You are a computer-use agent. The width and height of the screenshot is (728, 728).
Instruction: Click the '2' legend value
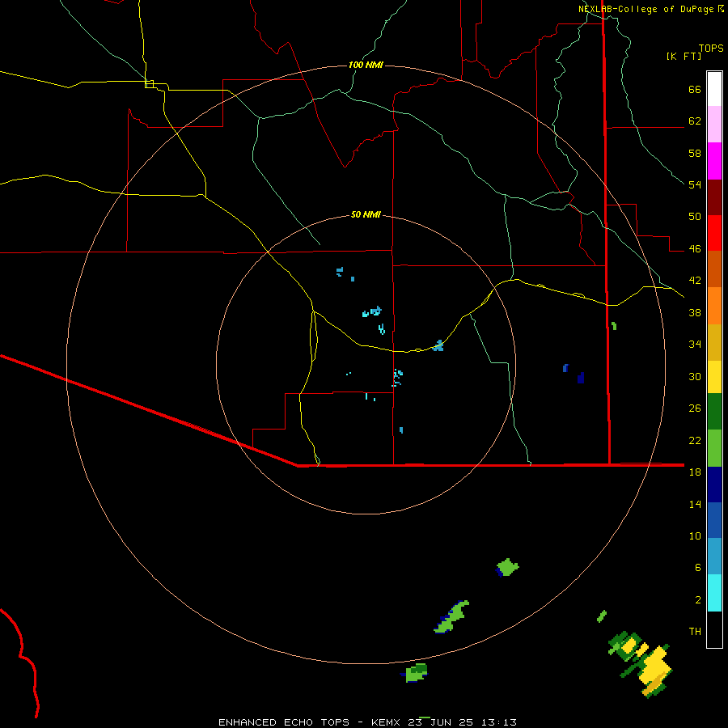coord(698,600)
